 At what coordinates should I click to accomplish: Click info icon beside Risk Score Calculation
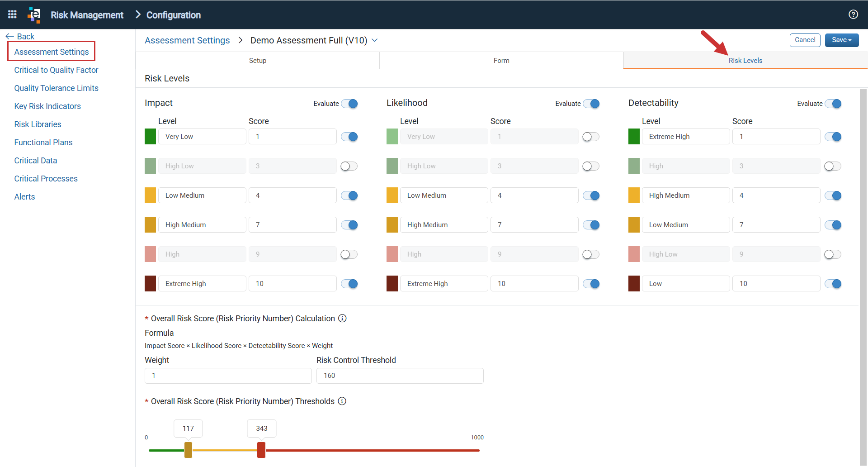(343, 318)
